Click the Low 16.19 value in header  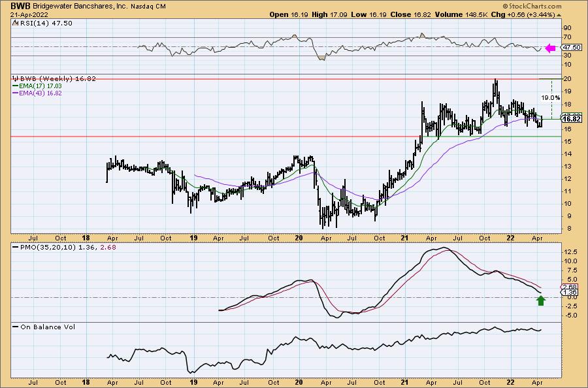pyautogui.click(x=369, y=14)
